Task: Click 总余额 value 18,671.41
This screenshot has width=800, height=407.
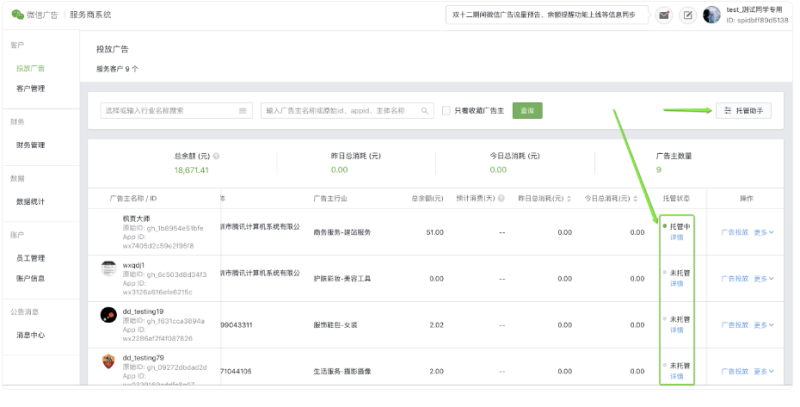Action: click(x=191, y=170)
